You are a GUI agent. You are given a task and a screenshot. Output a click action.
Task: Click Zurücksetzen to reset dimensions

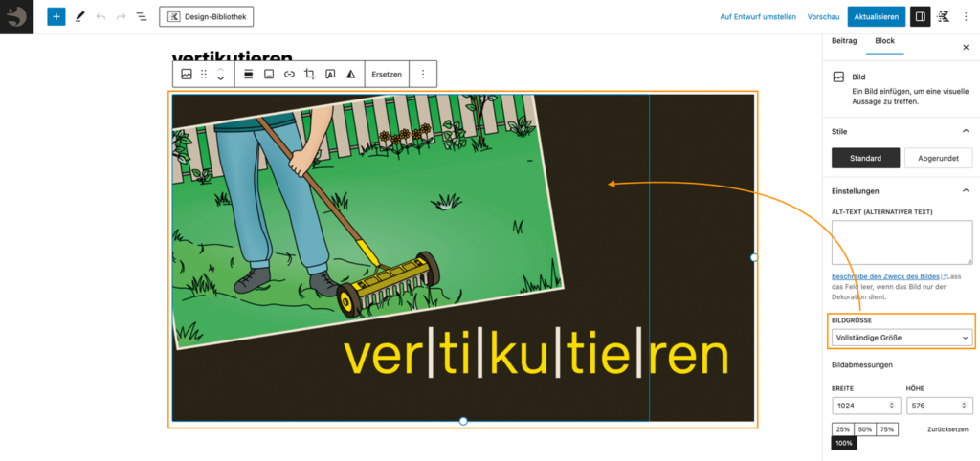(947, 429)
